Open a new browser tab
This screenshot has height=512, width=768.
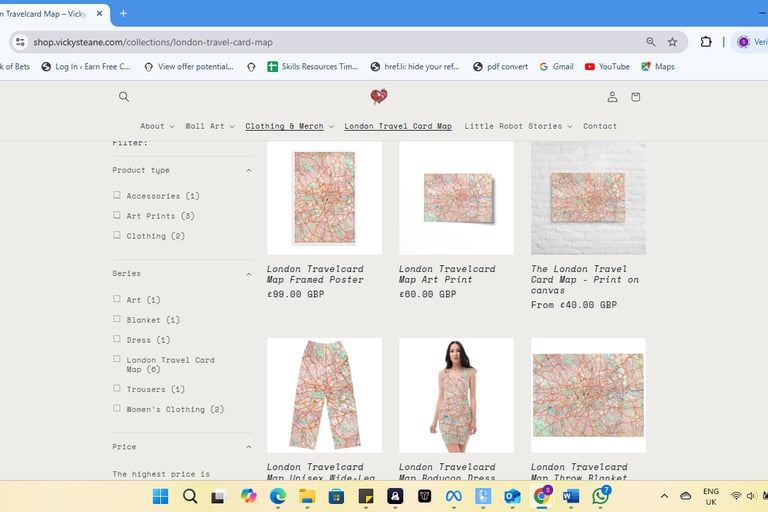pyautogui.click(x=123, y=14)
